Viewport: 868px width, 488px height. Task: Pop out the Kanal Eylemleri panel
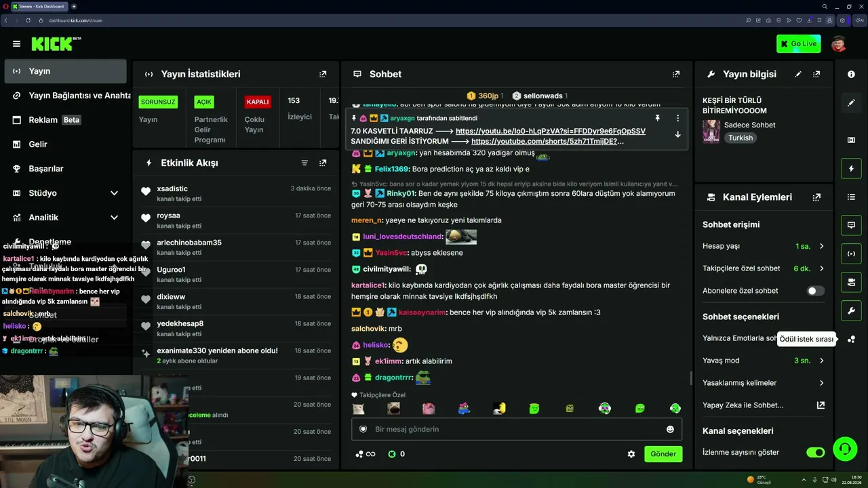point(816,197)
